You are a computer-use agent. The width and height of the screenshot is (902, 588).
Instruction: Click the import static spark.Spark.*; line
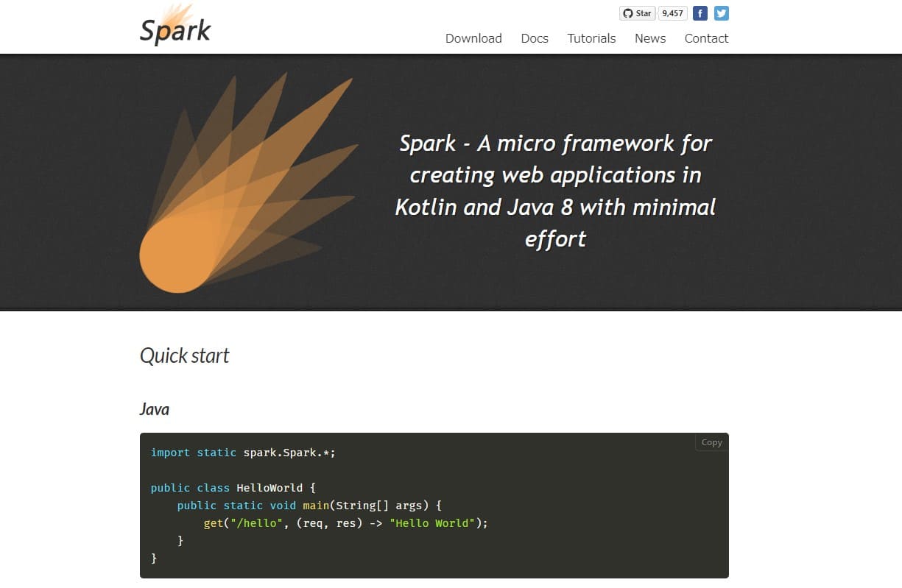click(243, 453)
